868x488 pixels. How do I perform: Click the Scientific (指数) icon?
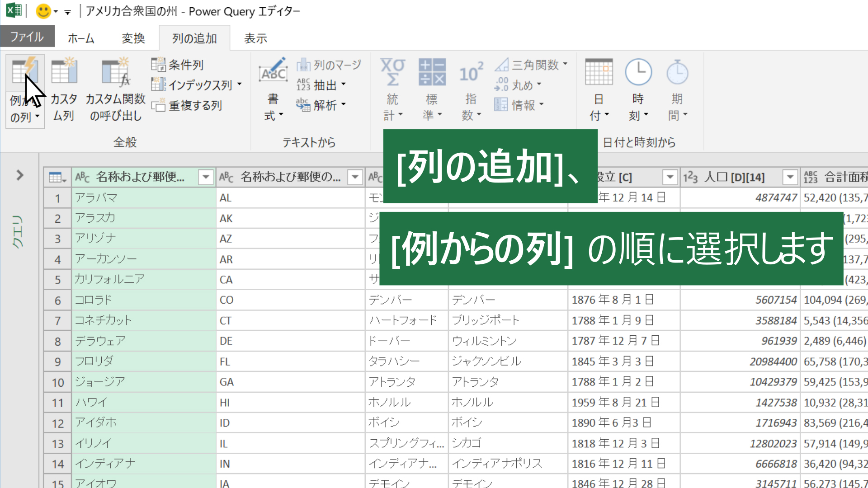[471, 72]
